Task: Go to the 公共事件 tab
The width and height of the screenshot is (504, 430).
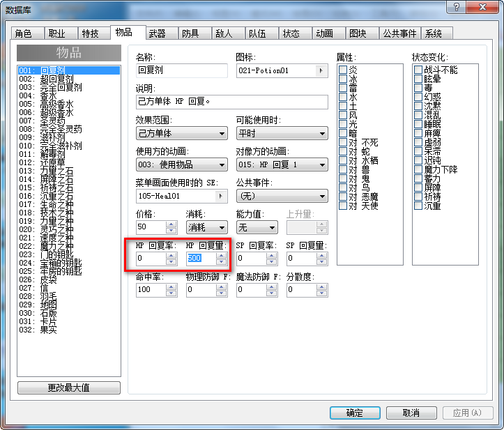Action: [x=400, y=33]
